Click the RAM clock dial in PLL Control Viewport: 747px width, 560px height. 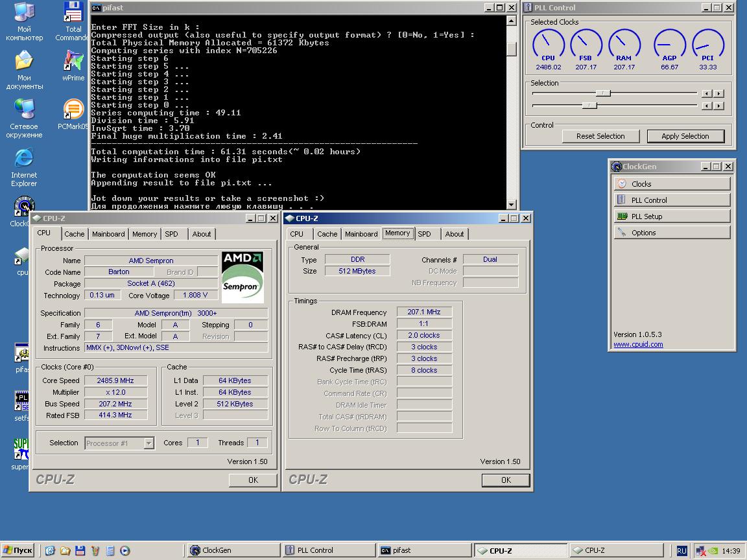point(624,44)
